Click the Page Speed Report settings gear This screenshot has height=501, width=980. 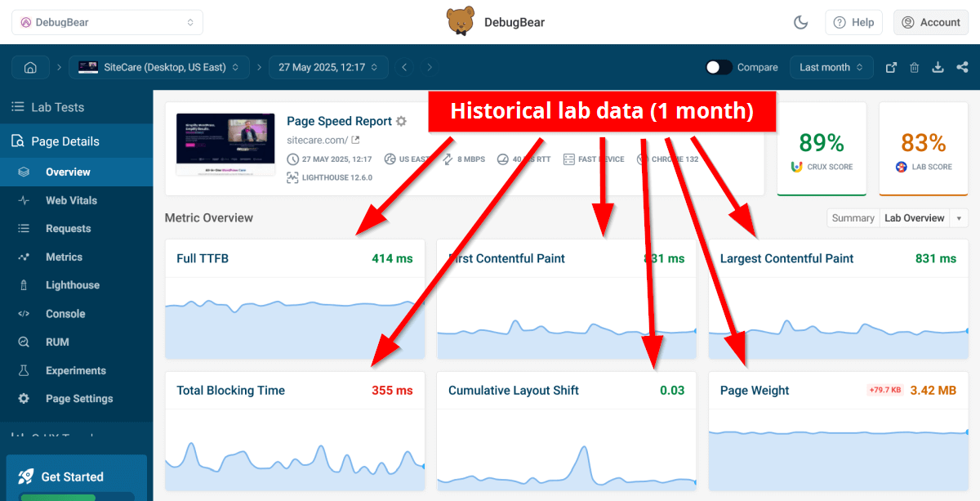[401, 121]
